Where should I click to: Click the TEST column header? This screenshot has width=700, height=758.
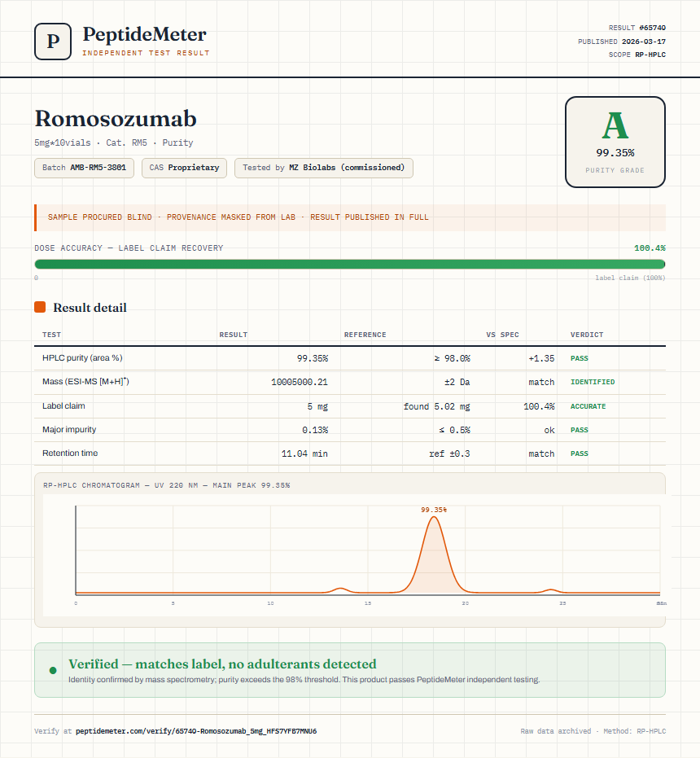tap(52, 335)
